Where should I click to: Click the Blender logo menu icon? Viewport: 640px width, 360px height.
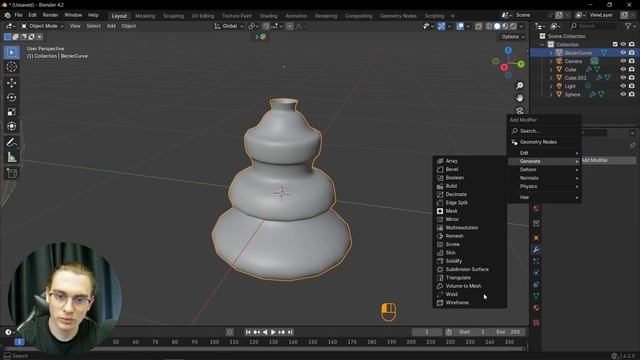(7, 15)
